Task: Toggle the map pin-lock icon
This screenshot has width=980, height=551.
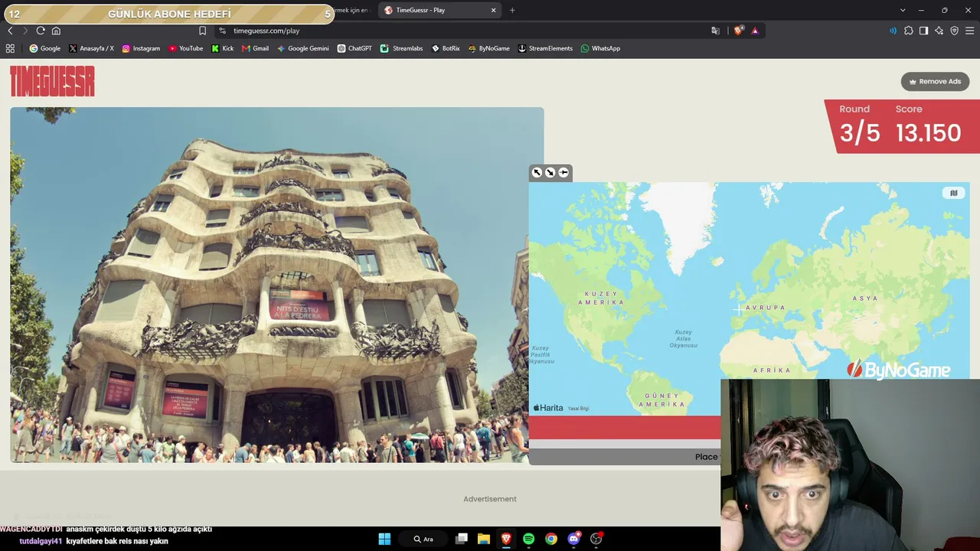Action: coord(563,172)
